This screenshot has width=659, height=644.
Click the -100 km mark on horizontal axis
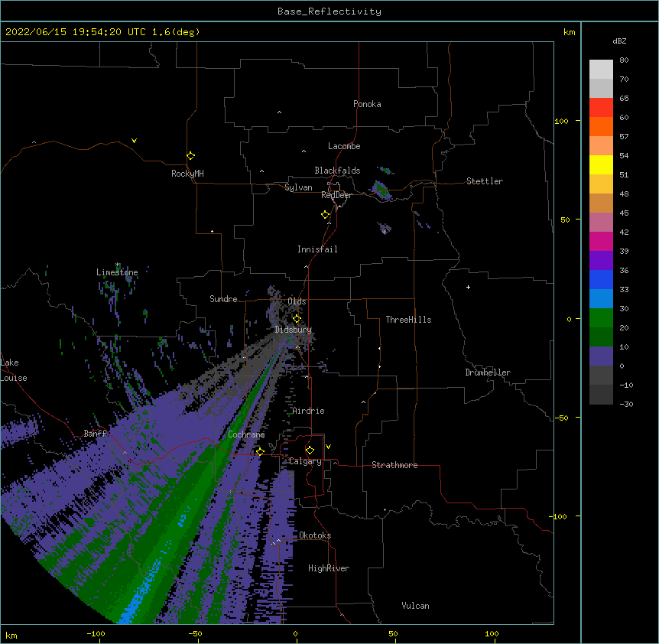point(96,633)
